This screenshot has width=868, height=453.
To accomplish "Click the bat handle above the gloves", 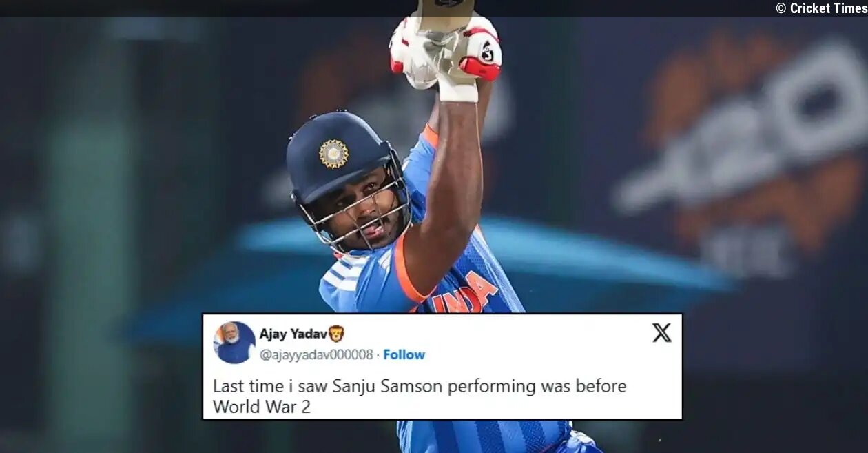I will click(446, 10).
